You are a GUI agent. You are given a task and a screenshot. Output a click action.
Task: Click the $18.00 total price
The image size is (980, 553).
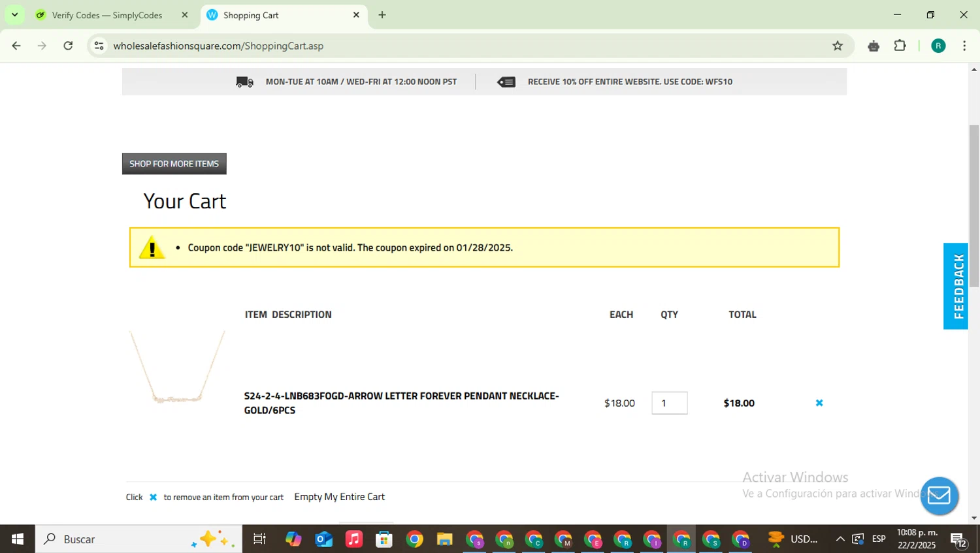(739, 403)
